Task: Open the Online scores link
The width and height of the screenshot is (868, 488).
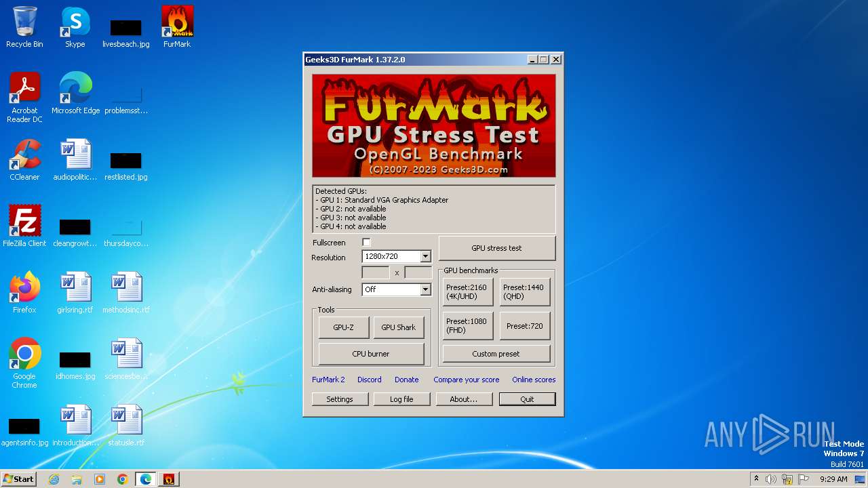Action: point(534,380)
